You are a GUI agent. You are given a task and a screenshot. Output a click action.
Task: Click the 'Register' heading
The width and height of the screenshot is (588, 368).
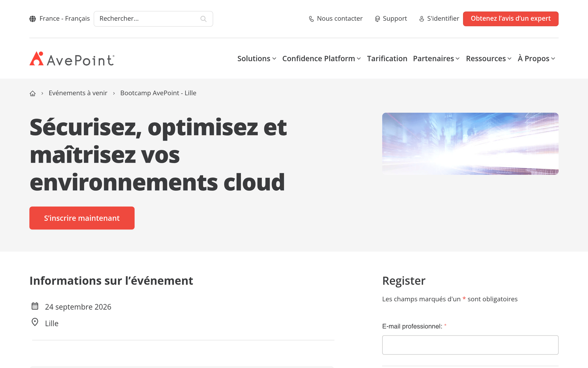[x=404, y=281]
